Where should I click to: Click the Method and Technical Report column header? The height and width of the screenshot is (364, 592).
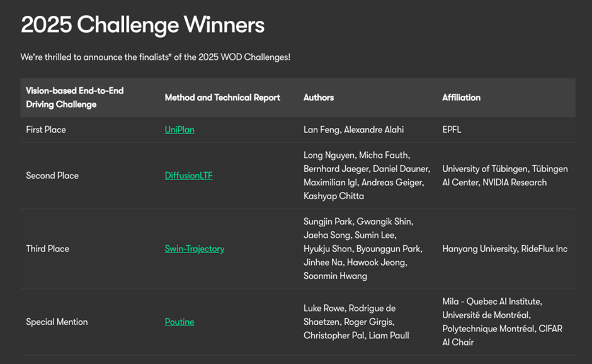(x=222, y=98)
